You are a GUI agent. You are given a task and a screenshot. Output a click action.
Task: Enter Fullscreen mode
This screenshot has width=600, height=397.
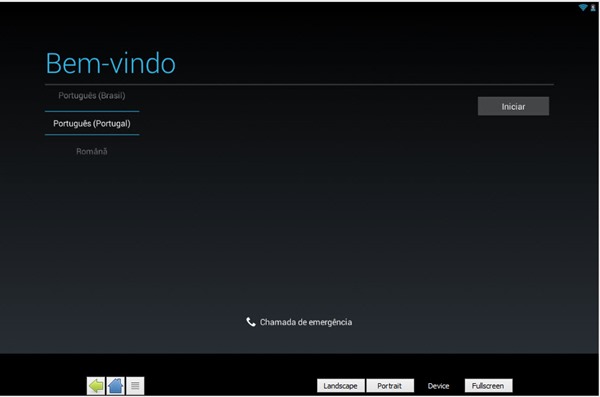(488, 386)
